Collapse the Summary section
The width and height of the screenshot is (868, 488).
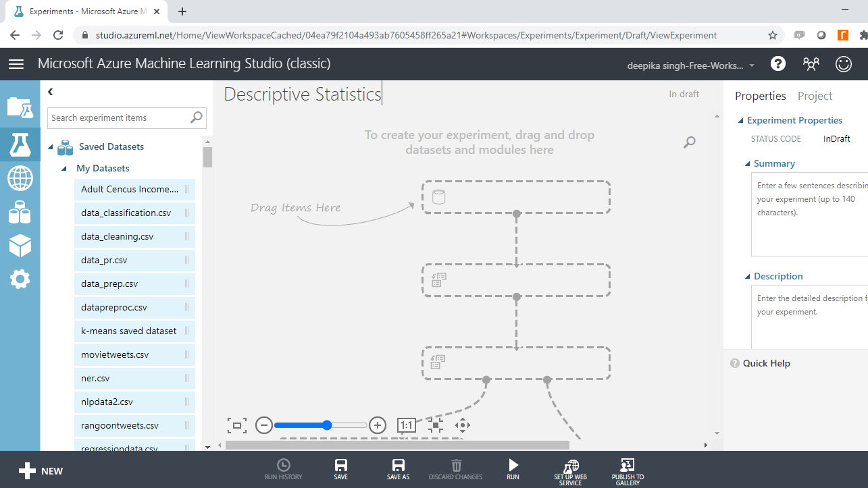point(748,164)
